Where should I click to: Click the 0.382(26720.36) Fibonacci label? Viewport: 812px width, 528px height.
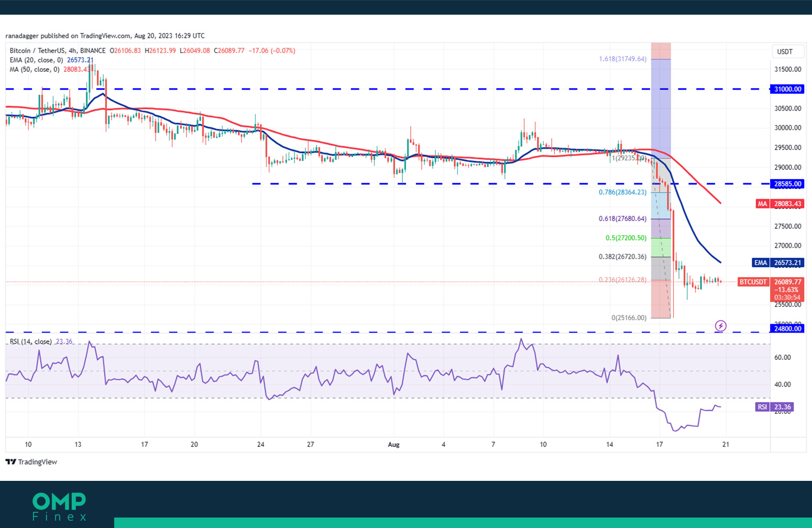click(x=622, y=257)
